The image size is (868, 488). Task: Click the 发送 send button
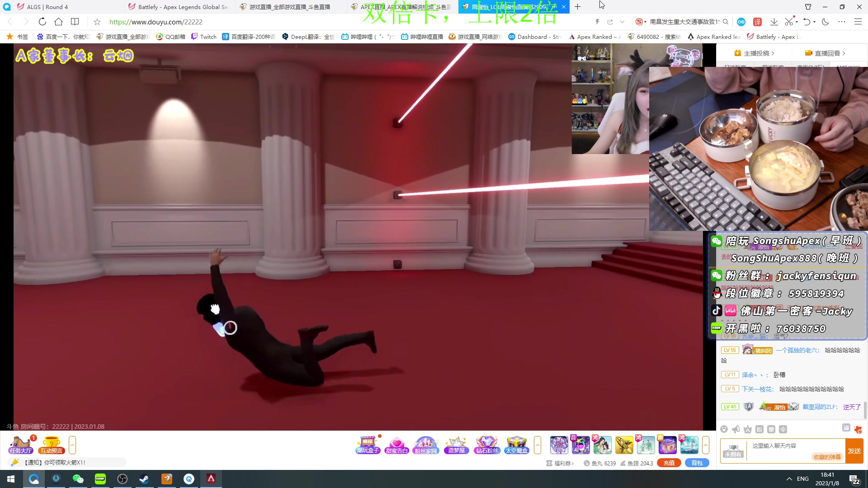[854, 450]
